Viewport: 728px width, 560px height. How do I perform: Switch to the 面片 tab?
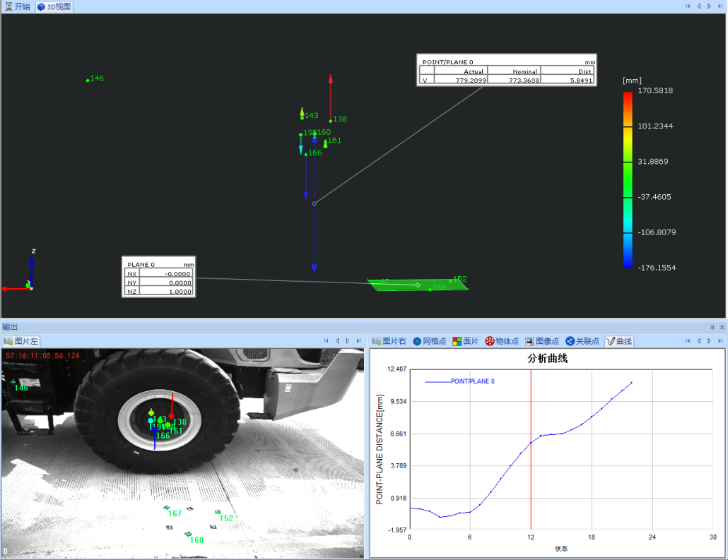465,341
